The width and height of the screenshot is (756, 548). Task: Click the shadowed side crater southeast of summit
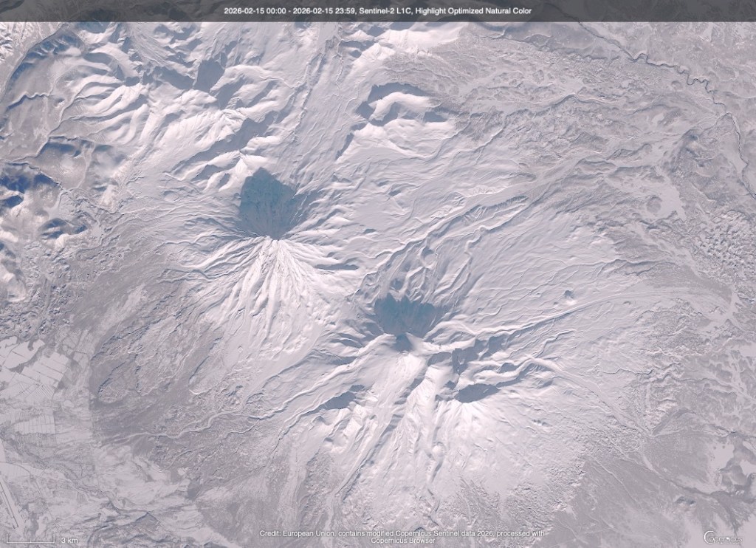(472, 391)
